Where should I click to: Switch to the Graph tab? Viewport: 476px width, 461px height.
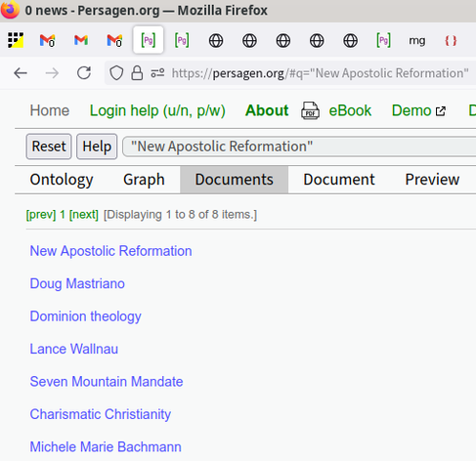[x=144, y=180]
